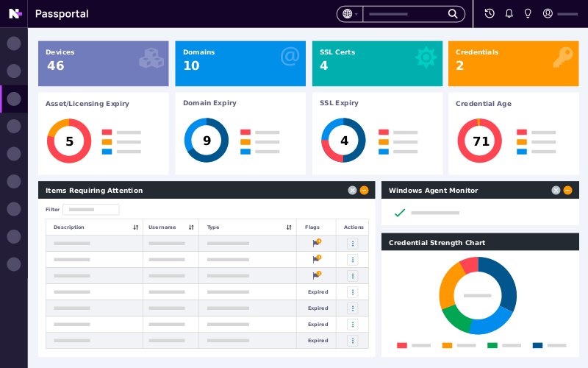
Task: Click the Domain Expiry donut showing 9
Action: (x=207, y=140)
